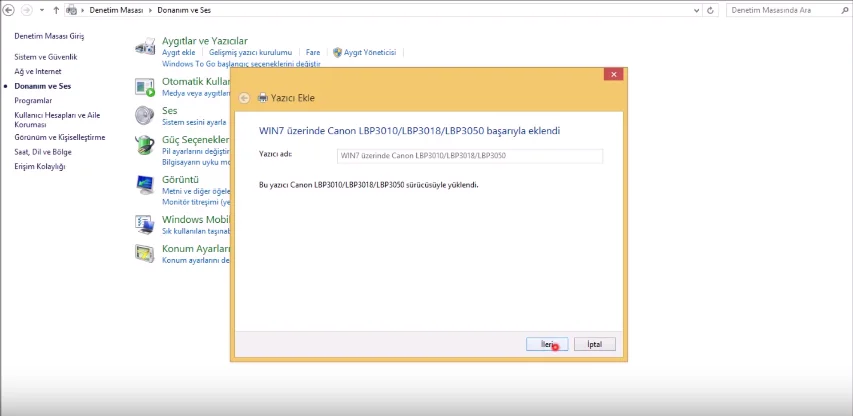This screenshot has width=853, height=416.
Task: Close the Yazıcı Ekle dialog
Action: pyautogui.click(x=614, y=74)
